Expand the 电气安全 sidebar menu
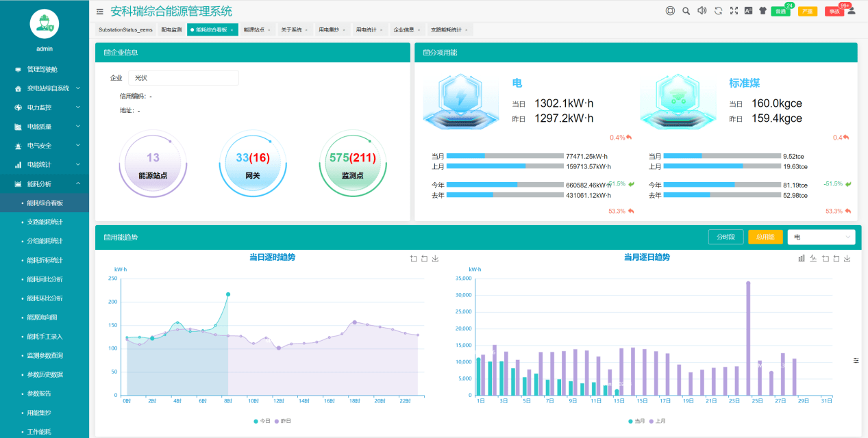The image size is (868, 438). pyautogui.click(x=45, y=146)
